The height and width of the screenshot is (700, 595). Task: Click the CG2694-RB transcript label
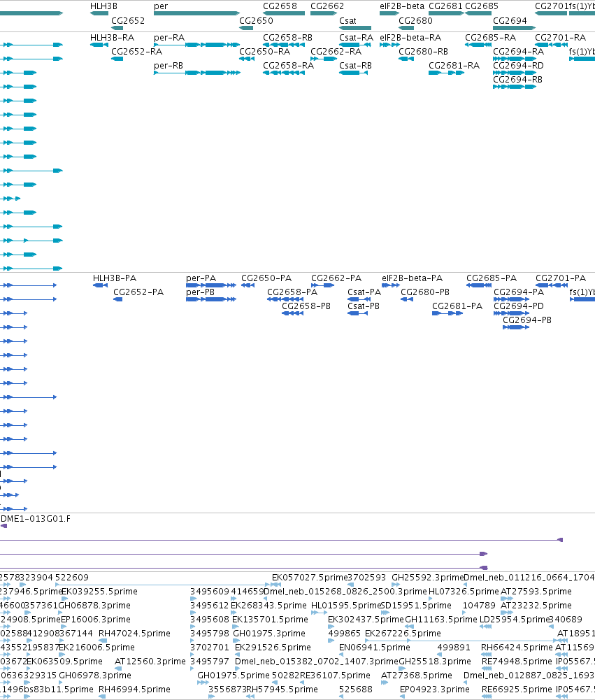tap(518, 80)
